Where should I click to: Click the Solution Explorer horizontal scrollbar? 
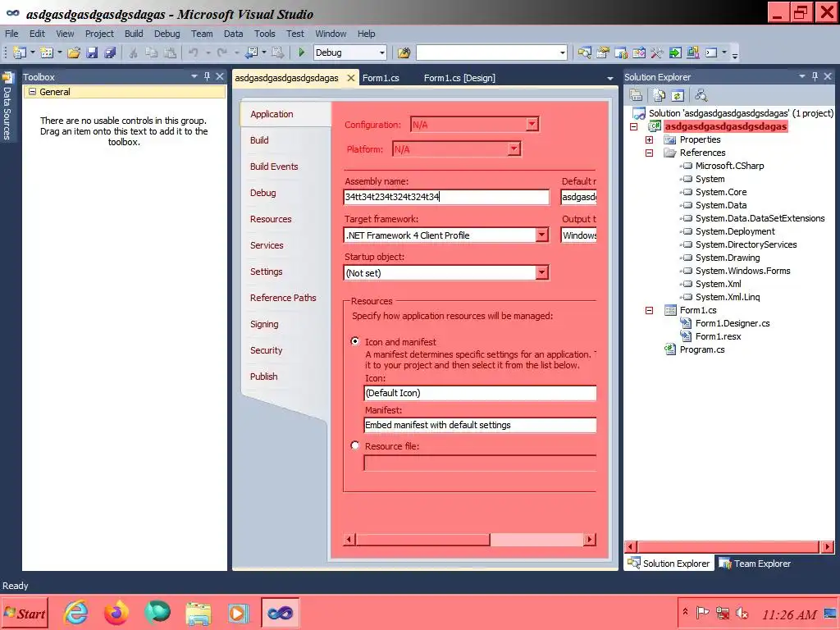click(x=728, y=547)
